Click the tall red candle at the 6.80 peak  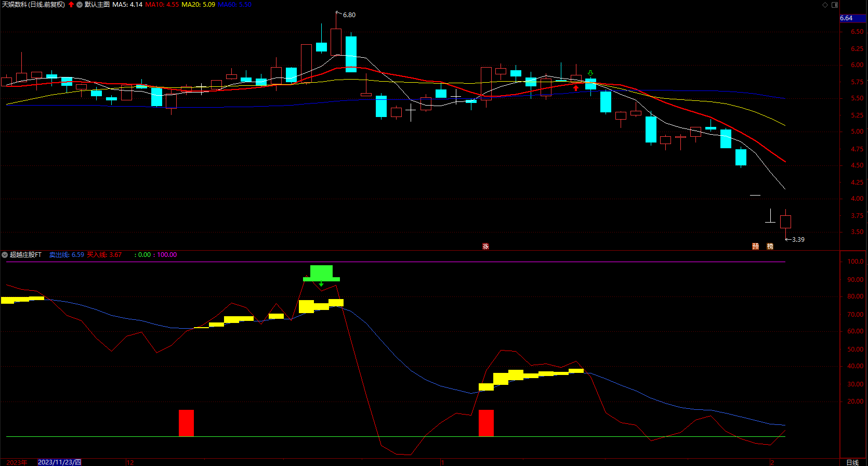click(336, 42)
